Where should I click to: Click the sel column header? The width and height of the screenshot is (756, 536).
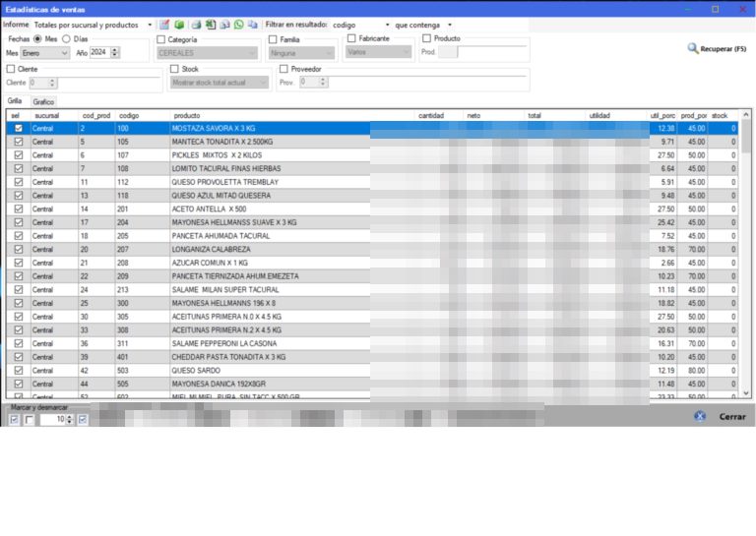click(18, 116)
